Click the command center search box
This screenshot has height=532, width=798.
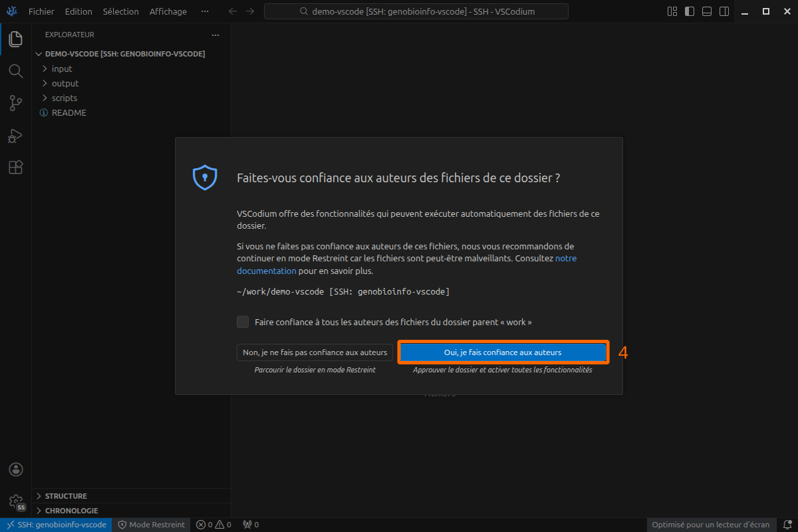(416, 11)
